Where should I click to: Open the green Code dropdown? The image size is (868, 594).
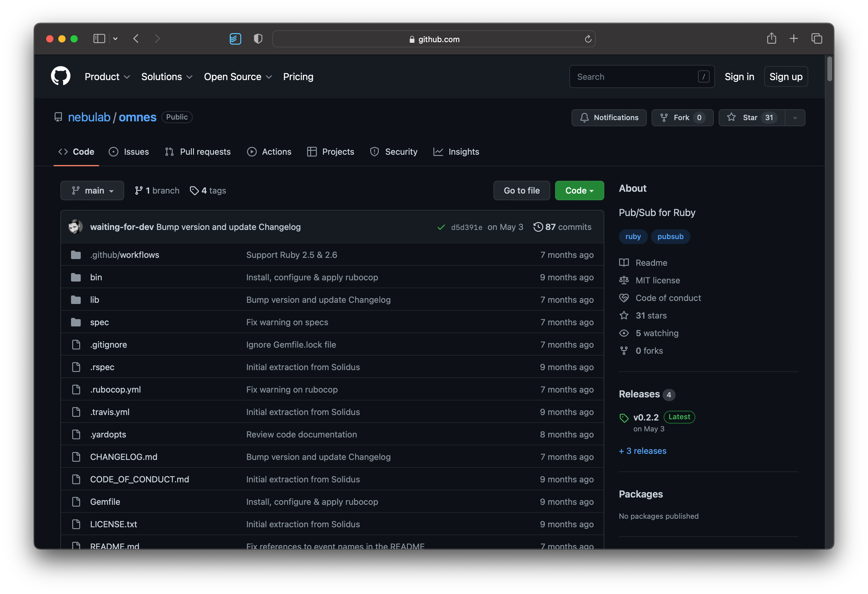(579, 191)
